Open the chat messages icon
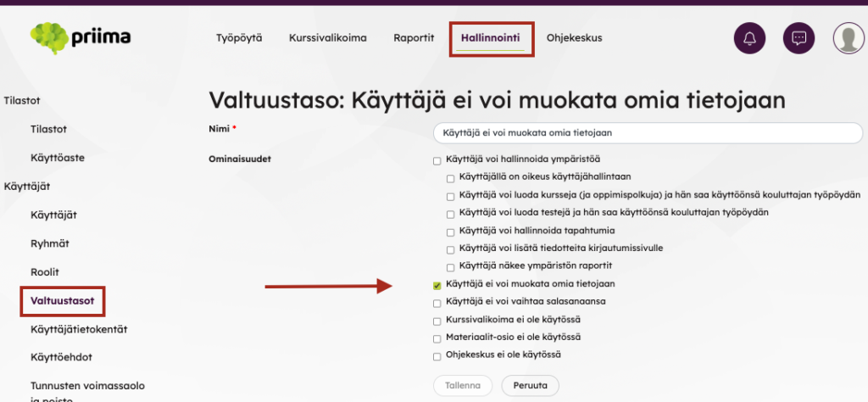The height and width of the screenshot is (402, 868). pyautogui.click(x=798, y=38)
